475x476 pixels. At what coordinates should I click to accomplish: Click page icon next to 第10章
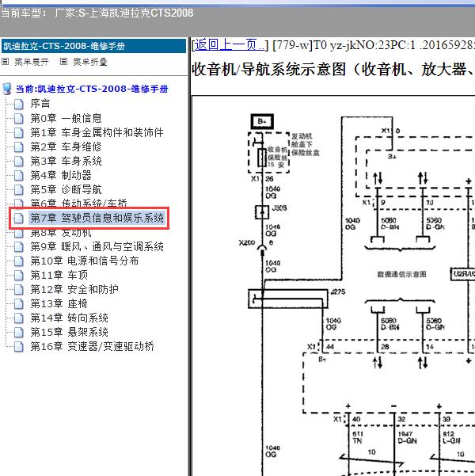[19, 261]
